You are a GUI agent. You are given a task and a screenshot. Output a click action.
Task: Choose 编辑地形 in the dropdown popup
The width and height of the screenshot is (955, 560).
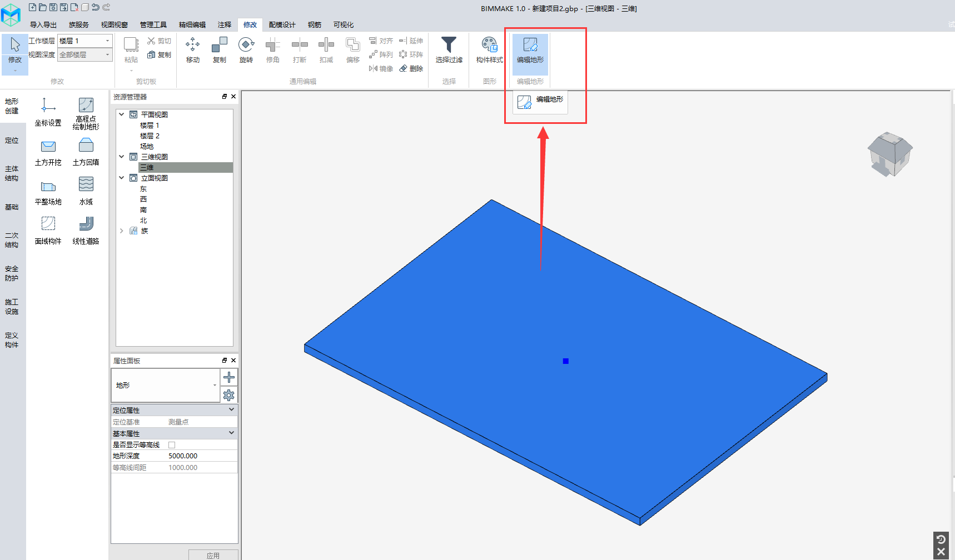pos(540,102)
